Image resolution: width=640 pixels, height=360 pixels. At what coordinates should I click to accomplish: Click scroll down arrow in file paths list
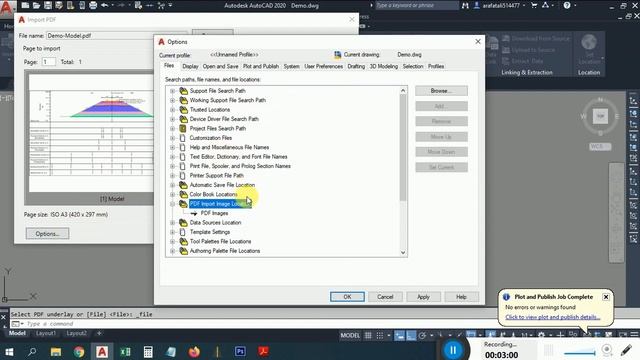403,252
